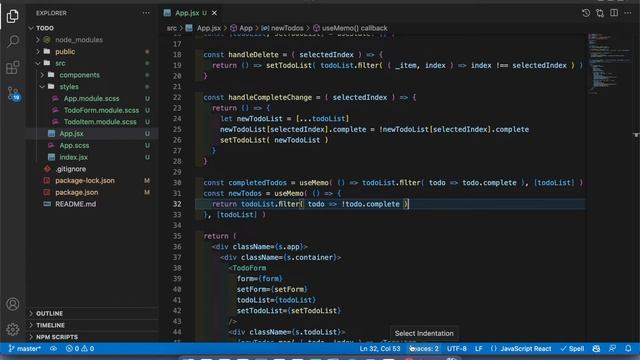Screen dimensions: 640x360
Task: Split the editor to the right
Action: click(x=614, y=13)
